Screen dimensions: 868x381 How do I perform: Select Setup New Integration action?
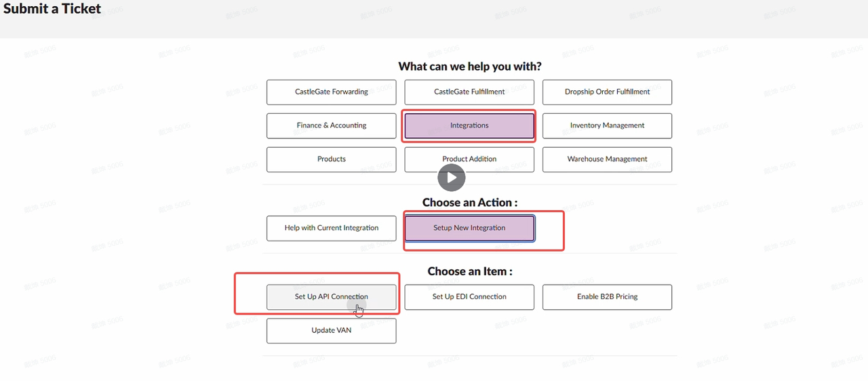click(x=469, y=228)
